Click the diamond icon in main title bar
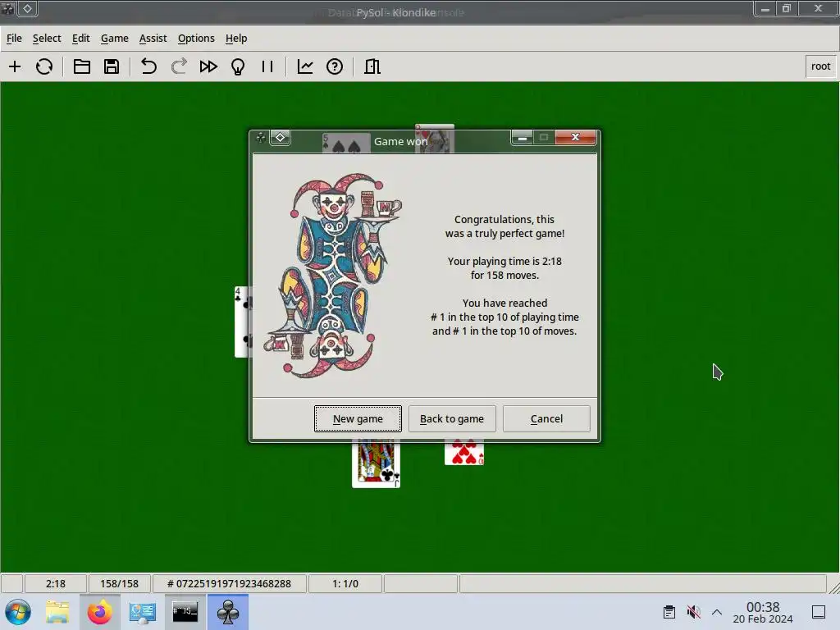 coord(27,8)
